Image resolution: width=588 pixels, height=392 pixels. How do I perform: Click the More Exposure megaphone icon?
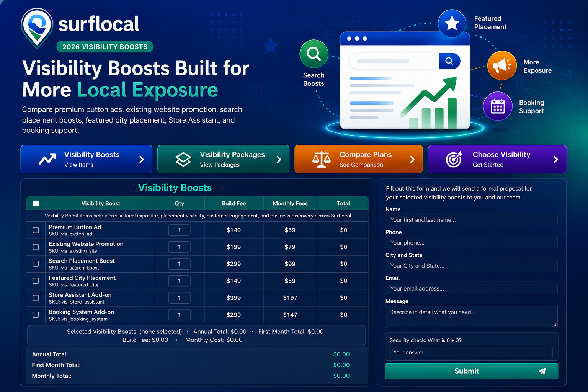[x=502, y=65]
